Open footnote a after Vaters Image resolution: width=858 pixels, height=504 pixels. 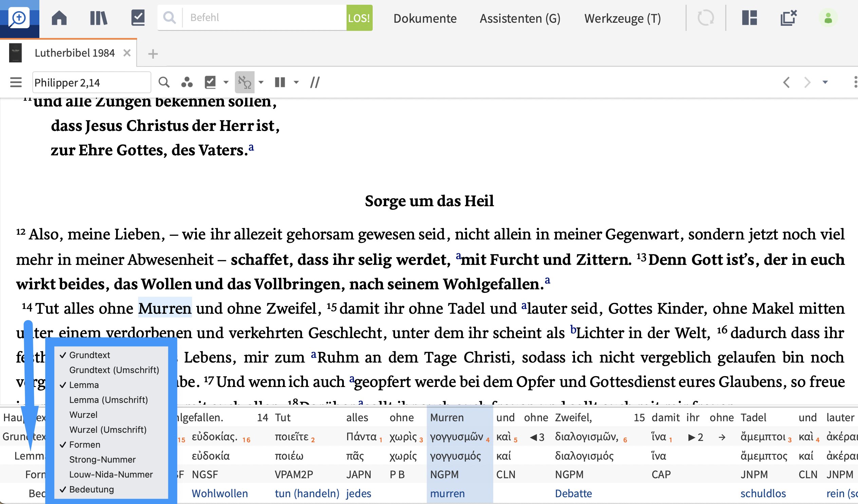[x=251, y=147]
